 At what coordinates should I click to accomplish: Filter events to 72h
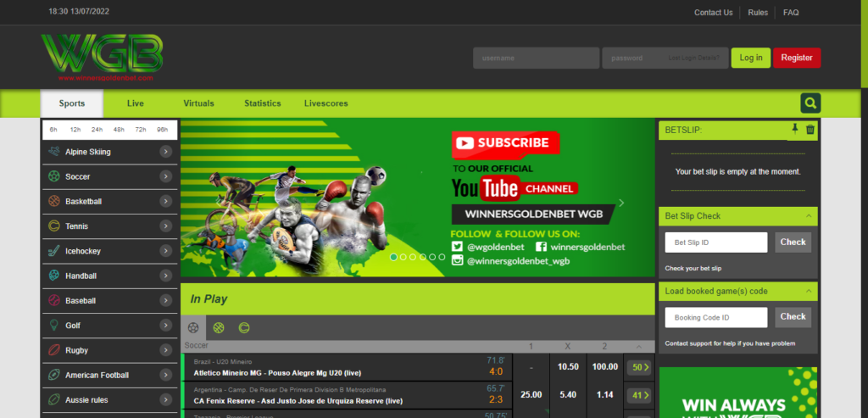(x=141, y=130)
